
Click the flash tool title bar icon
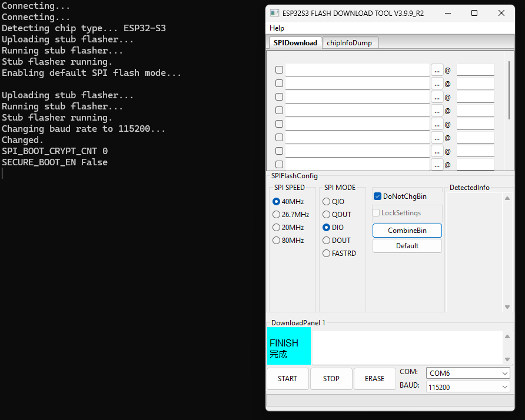click(x=274, y=13)
